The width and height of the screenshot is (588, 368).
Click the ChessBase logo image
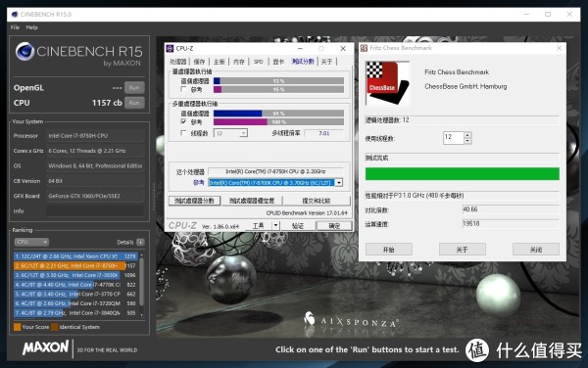point(388,83)
